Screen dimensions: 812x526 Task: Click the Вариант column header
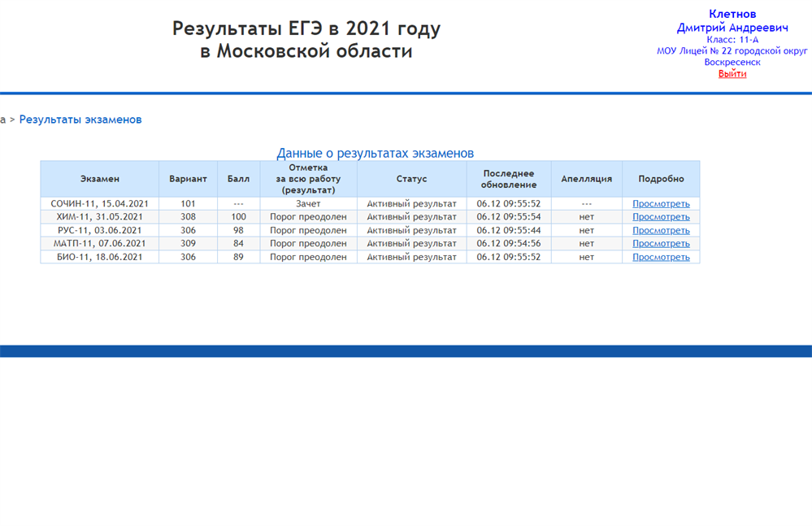click(x=188, y=179)
